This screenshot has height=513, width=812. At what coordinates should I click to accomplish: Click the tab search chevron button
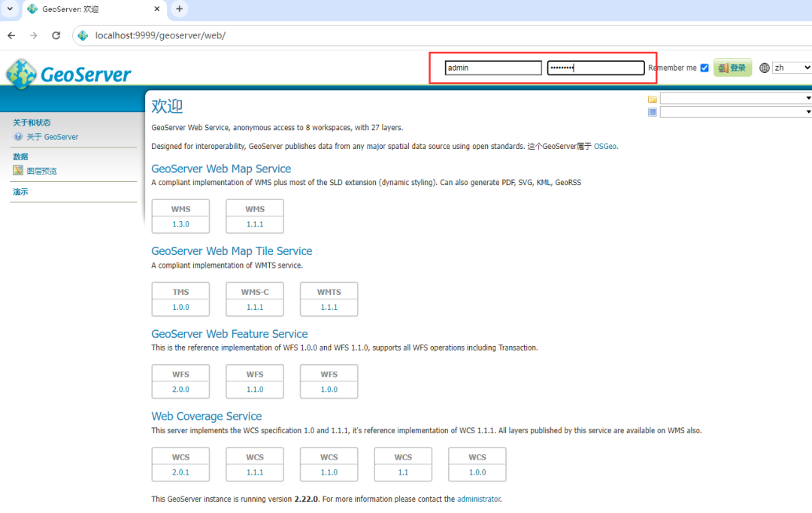10,9
